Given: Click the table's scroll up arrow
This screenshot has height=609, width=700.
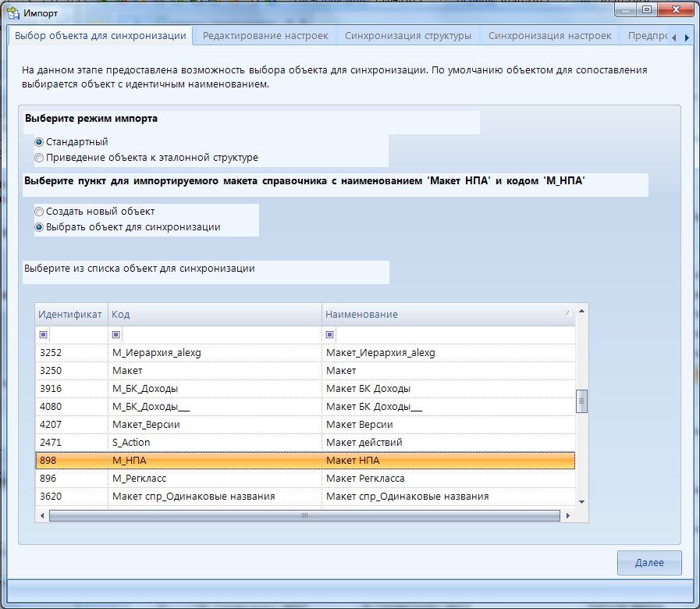Looking at the screenshot, I should [x=581, y=311].
